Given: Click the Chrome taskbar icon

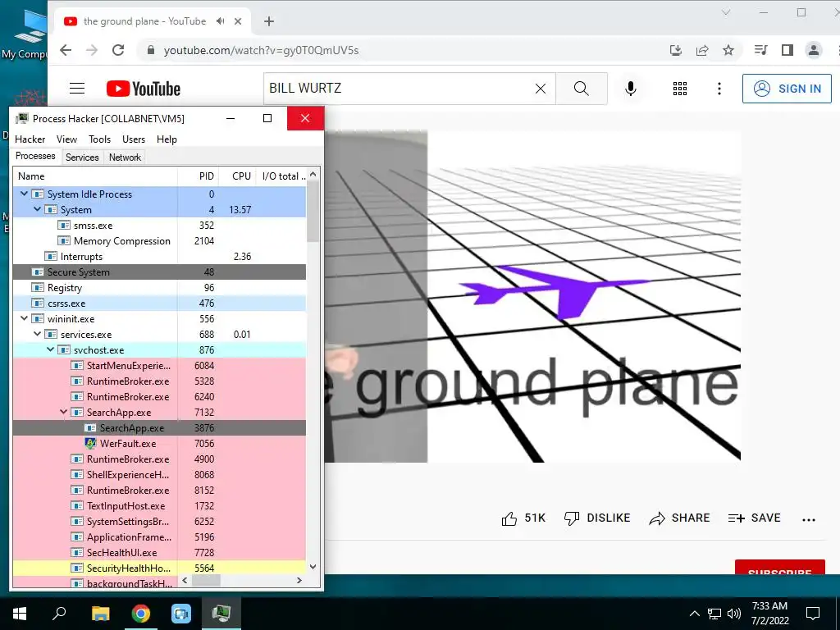Looking at the screenshot, I should point(141,614).
